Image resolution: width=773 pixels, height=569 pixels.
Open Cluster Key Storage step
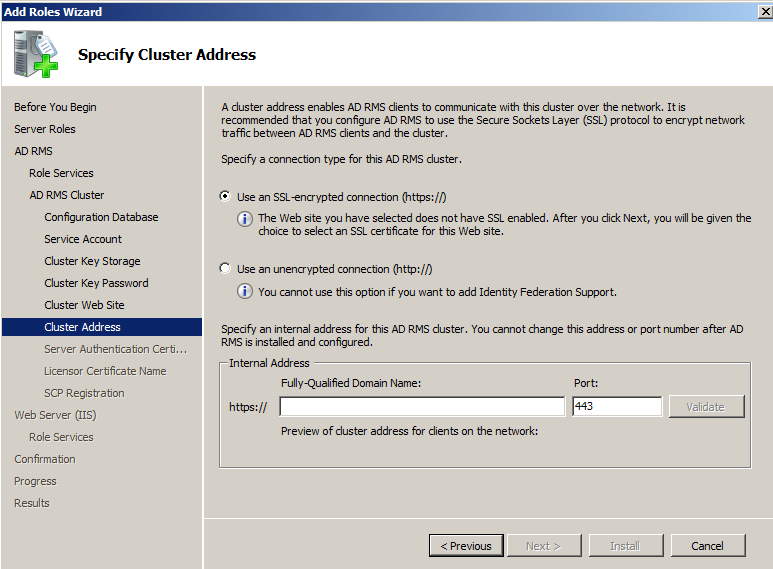coord(92,261)
